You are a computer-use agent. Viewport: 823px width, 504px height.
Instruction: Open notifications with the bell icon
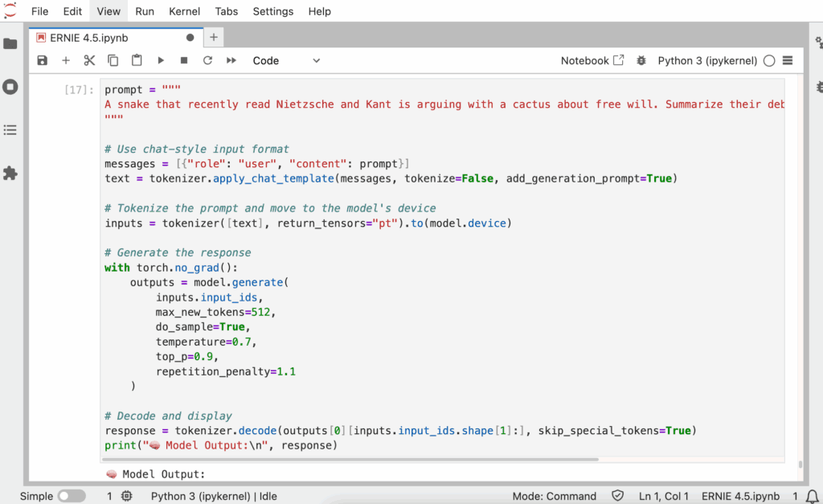812,496
